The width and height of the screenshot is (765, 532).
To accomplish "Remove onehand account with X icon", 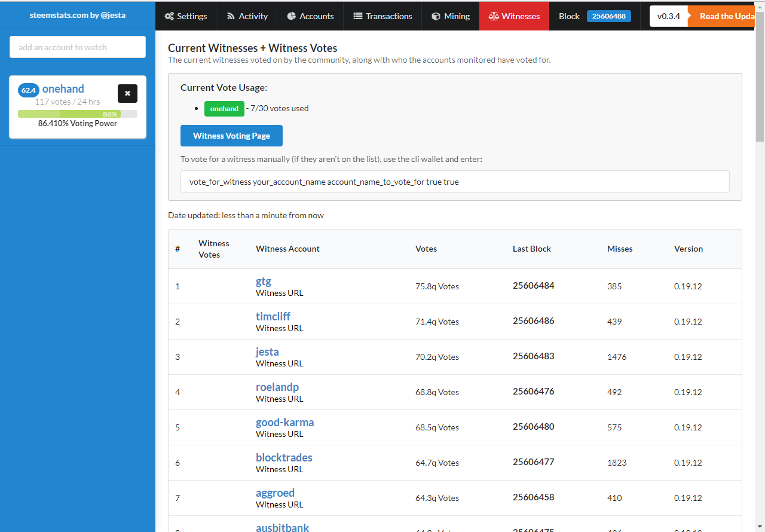I will click(x=127, y=93).
